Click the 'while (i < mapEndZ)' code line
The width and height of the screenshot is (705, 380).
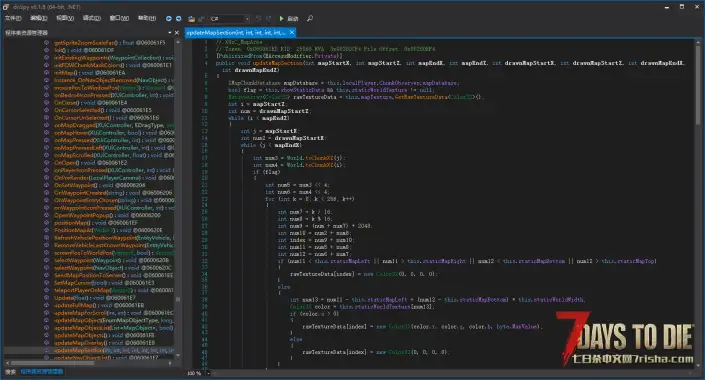tap(259, 118)
